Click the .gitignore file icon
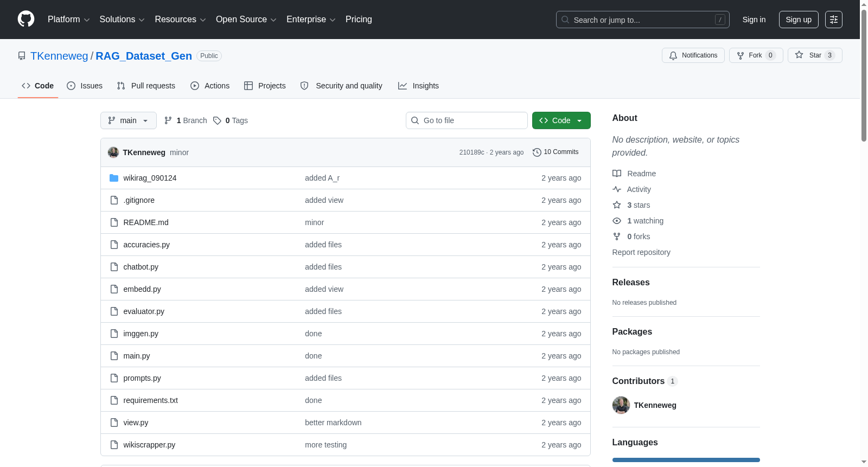Viewport: 868px width, 467px height. pos(114,200)
